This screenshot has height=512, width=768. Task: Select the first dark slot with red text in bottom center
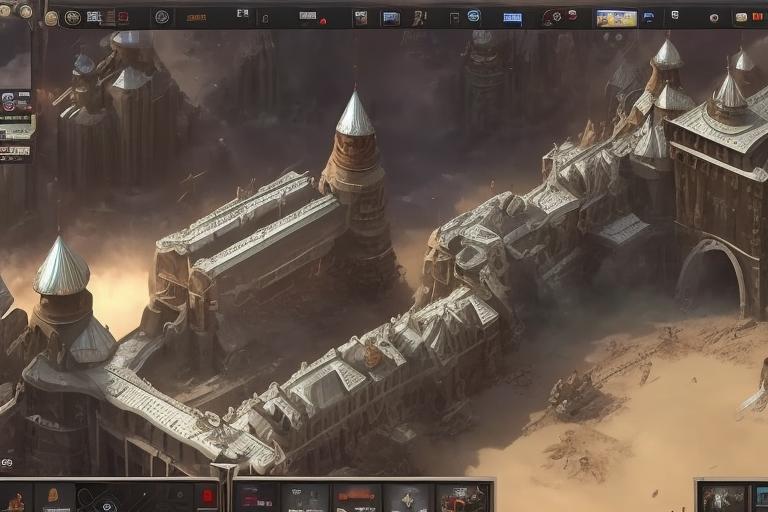click(258, 498)
